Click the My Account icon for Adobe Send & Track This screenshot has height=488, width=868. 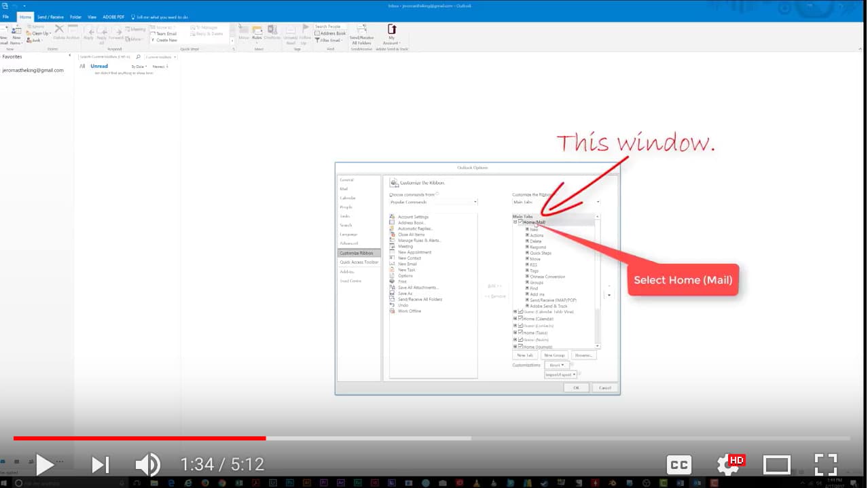coord(392,34)
